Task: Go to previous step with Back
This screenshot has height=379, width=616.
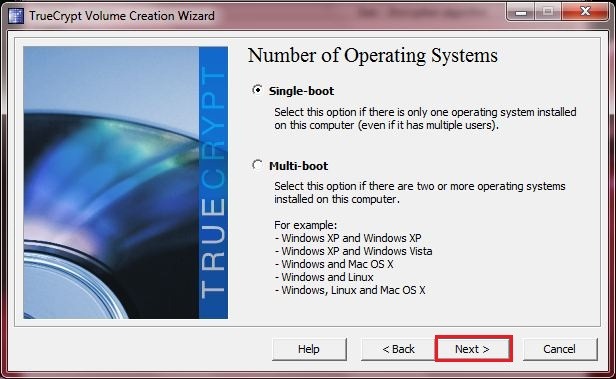Action: (x=398, y=349)
